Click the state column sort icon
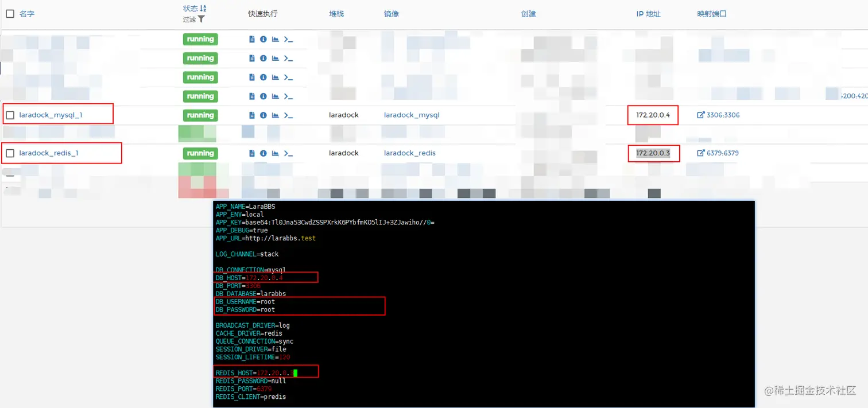The height and width of the screenshot is (408, 868). pos(203,9)
